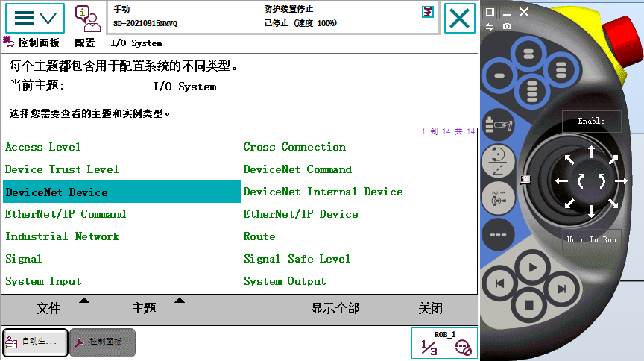Toggle axis 1-3/4-6 motion mode key
The height and width of the screenshot is (361, 644).
point(498,198)
